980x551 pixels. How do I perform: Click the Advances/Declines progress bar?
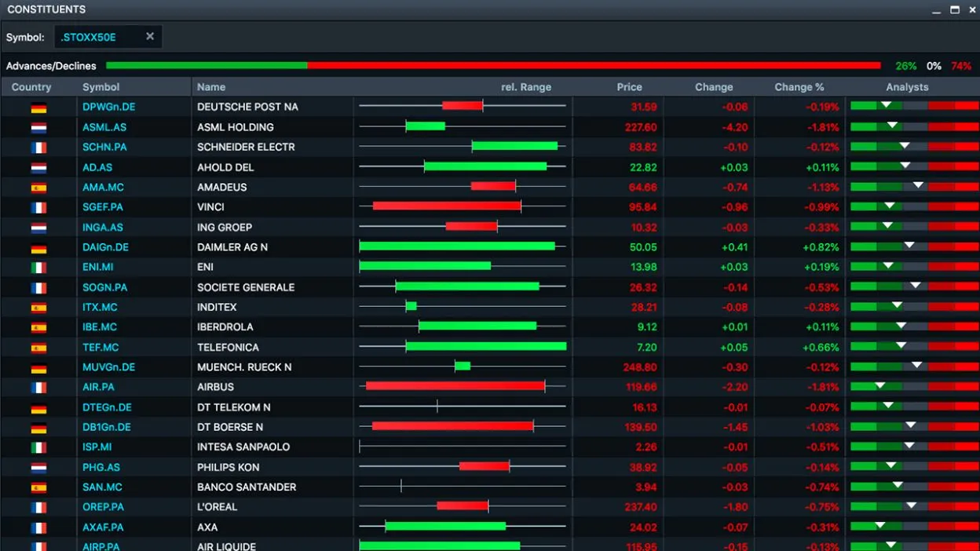[493, 66]
